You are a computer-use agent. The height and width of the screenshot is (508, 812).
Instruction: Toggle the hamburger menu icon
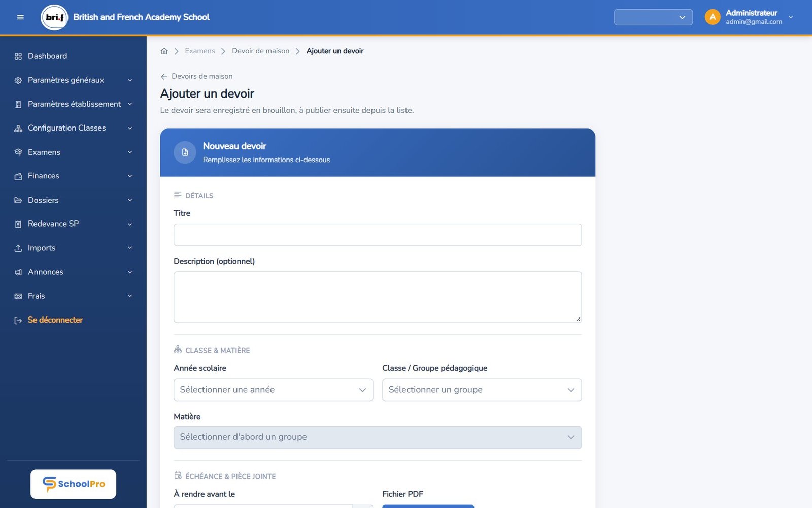pos(20,17)
